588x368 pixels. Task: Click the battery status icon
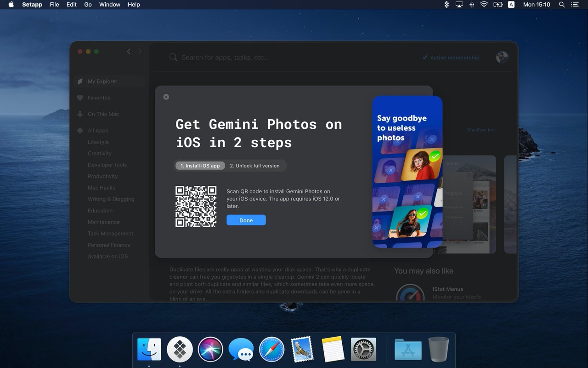click(498, 5)
